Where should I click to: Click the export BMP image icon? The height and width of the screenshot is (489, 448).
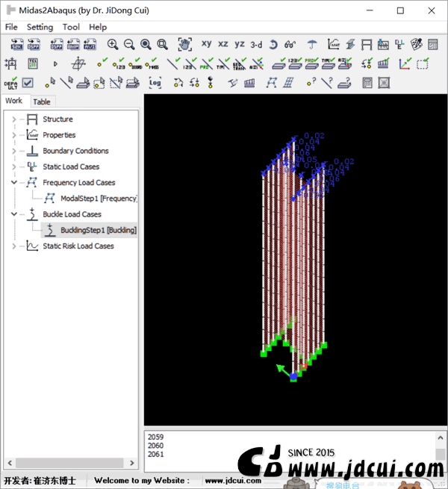coord(73,44)
